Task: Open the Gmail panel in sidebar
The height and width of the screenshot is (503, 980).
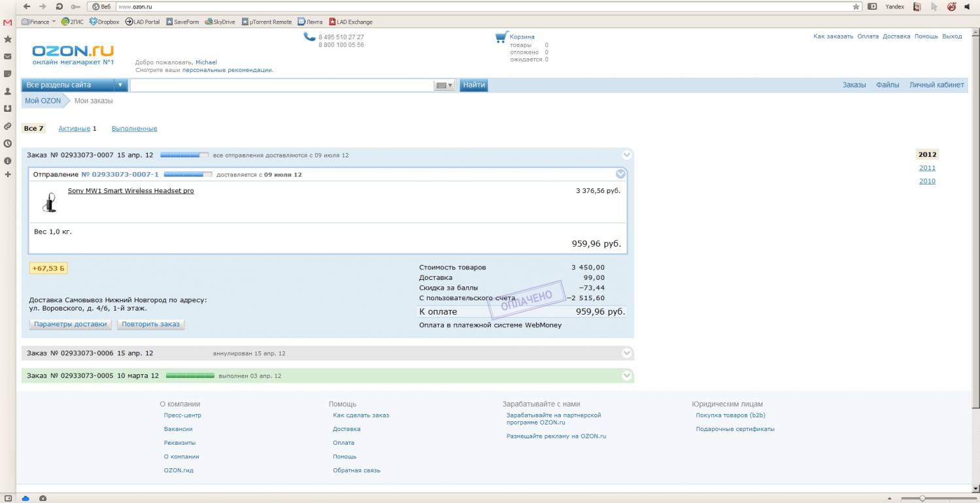Action: (x=8, y=22)
